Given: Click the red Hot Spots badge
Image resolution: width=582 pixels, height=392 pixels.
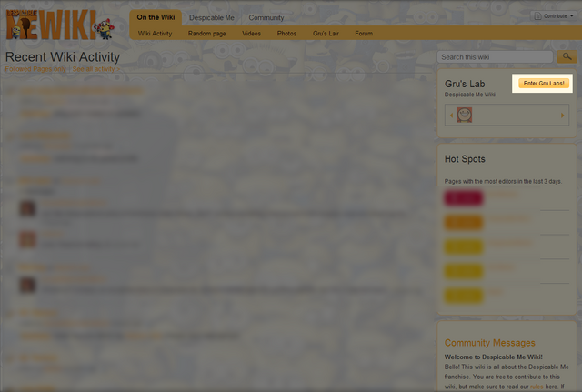Looking at the screenshot, I should pyautogui.click(x=464, y=198).
